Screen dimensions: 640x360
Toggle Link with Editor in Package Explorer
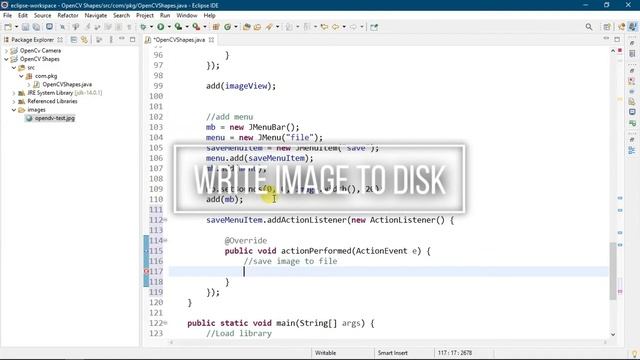pyautogui.click(x=84, y=40)
